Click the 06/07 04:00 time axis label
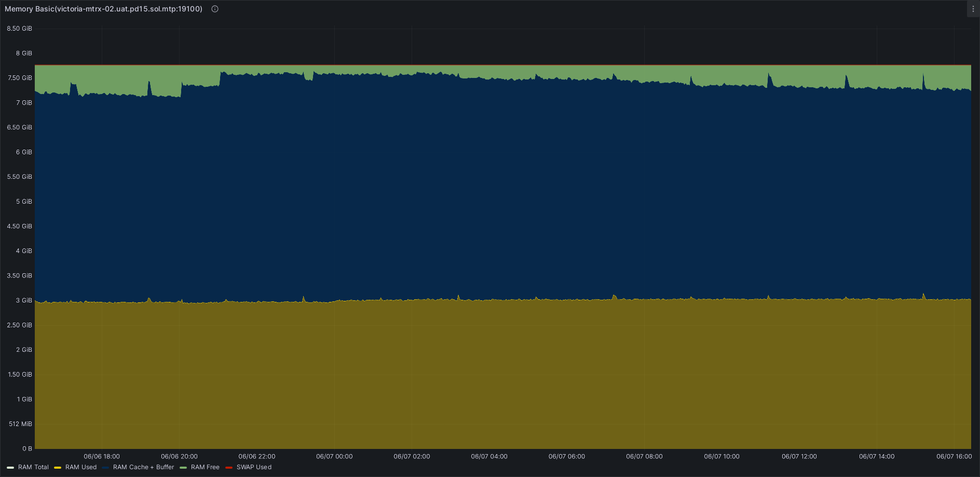This screenshot has width=980, height=477. (489, 456)
